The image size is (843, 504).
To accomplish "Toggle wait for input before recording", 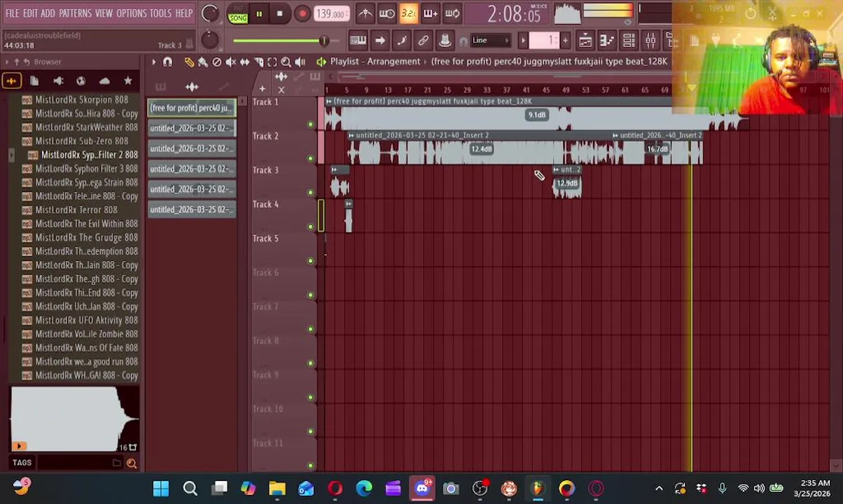I will click(x=386, y=13).
